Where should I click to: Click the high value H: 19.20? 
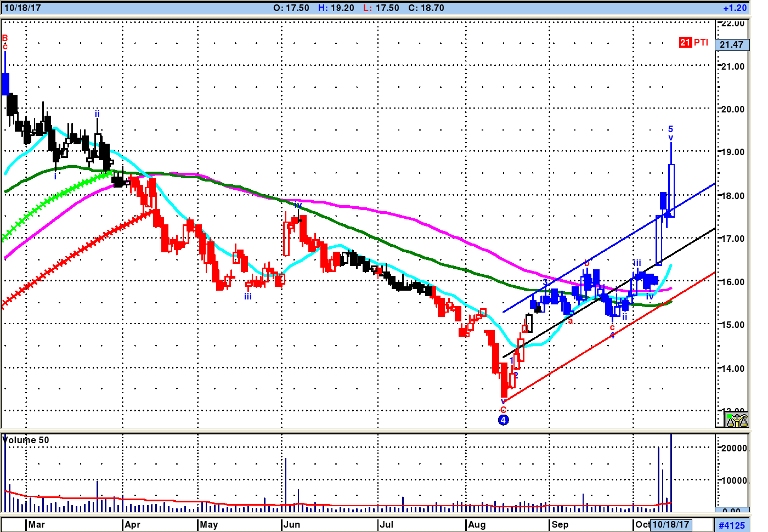tap(336, 8)
